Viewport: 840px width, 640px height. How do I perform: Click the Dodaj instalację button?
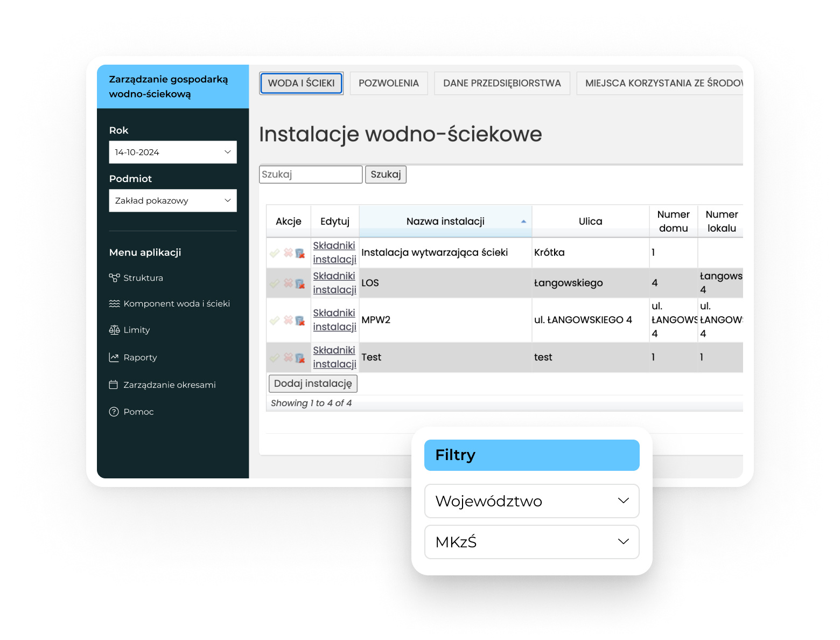313,384
